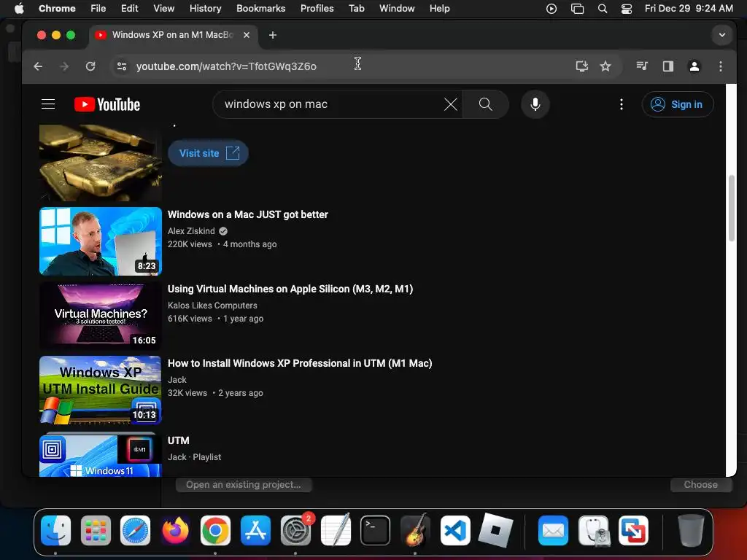The image size is (747, 560).
Task: Launch Firefox from the Dock
Action: click(x=175, y=530)
